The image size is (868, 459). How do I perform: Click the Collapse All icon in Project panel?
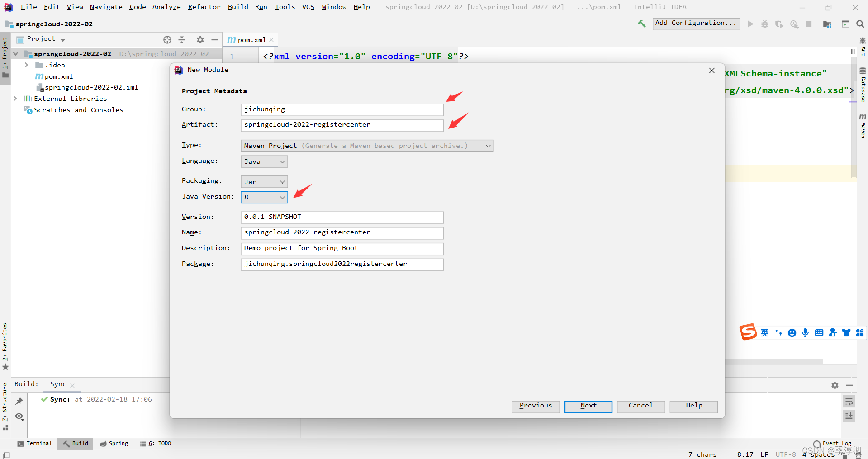pyautogui.click(x=182, y=40)
